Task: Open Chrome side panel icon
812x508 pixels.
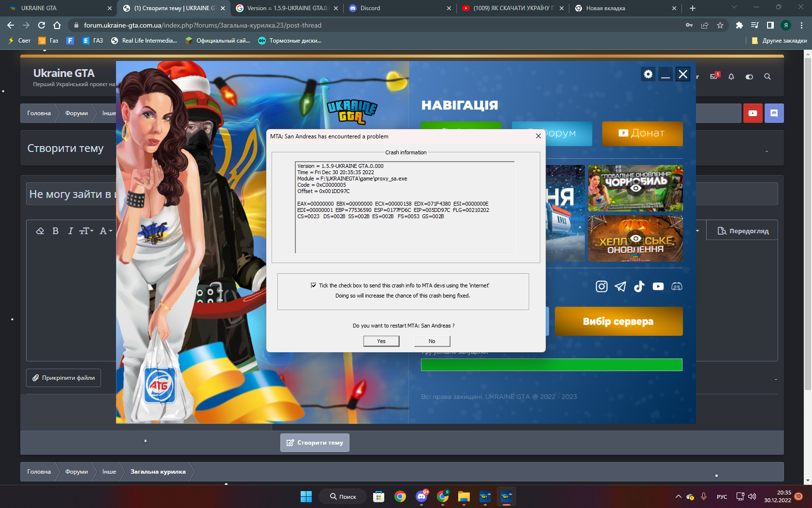Action: (770, 25)
